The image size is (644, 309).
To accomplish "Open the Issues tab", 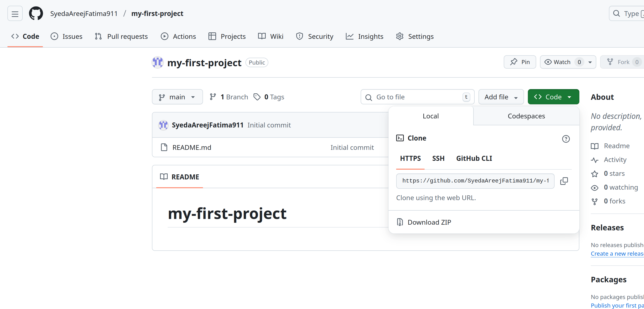I will pyautogui.click(x=66, y=36).
